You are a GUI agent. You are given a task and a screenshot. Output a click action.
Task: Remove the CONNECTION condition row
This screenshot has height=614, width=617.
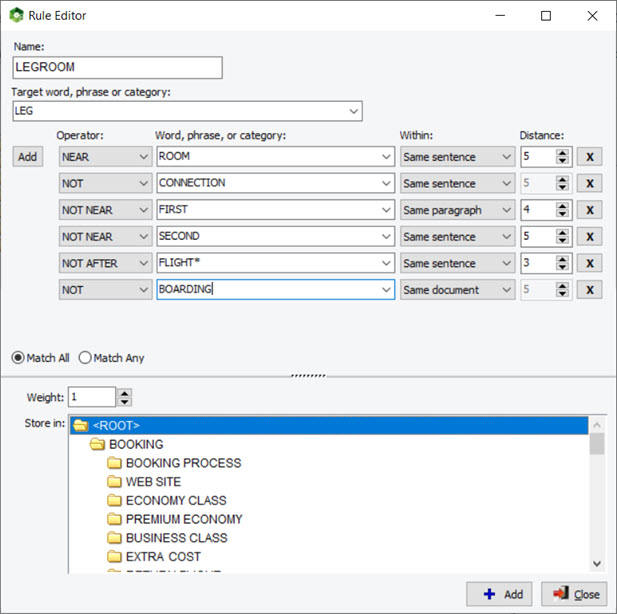[x=589, y=184]
